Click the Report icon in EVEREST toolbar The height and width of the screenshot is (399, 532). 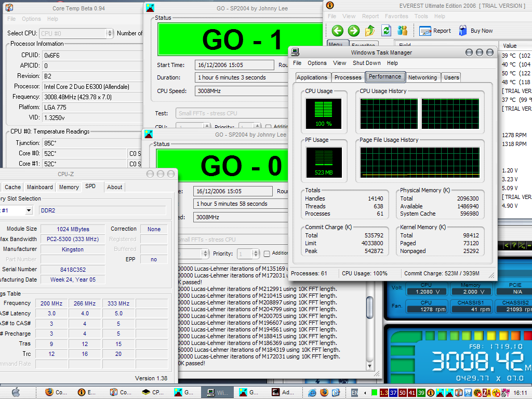[x=425, y=31]
